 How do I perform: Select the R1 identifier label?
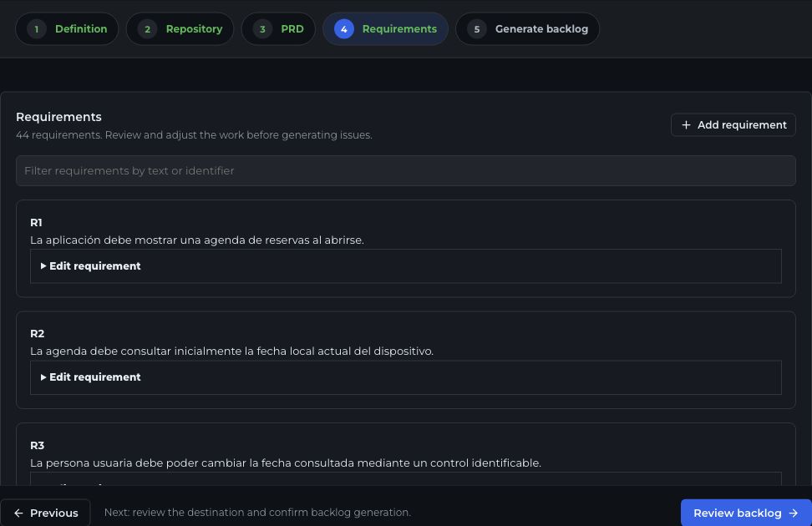pyautogui.click(x=36, y=223)
